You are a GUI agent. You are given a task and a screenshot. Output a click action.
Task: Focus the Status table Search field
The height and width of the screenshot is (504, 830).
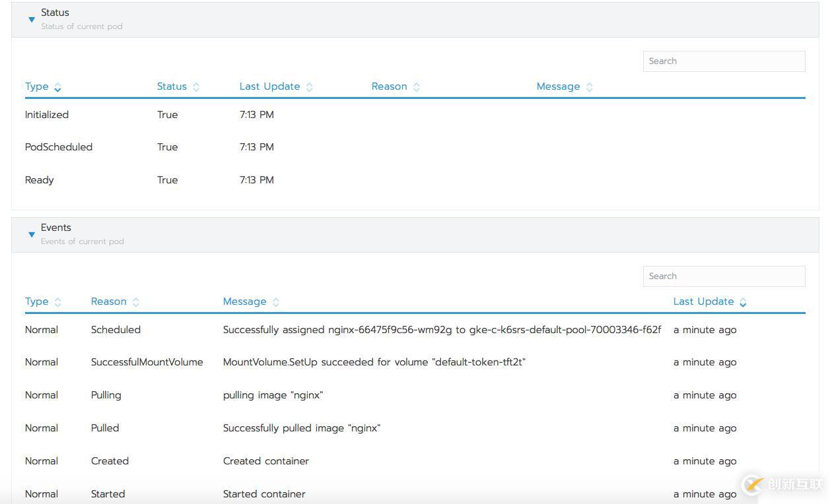[x=724, y=61]
